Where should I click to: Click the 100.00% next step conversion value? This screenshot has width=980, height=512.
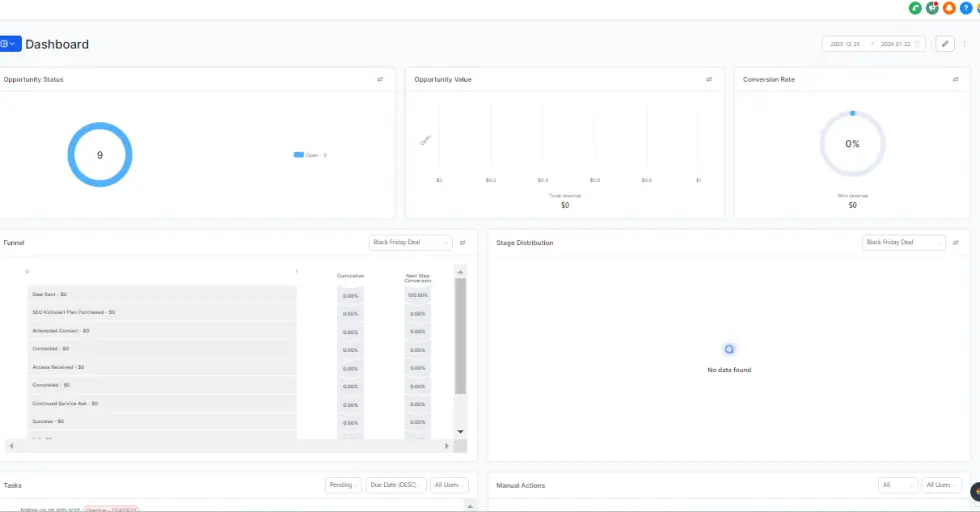[x=418, y=295]
